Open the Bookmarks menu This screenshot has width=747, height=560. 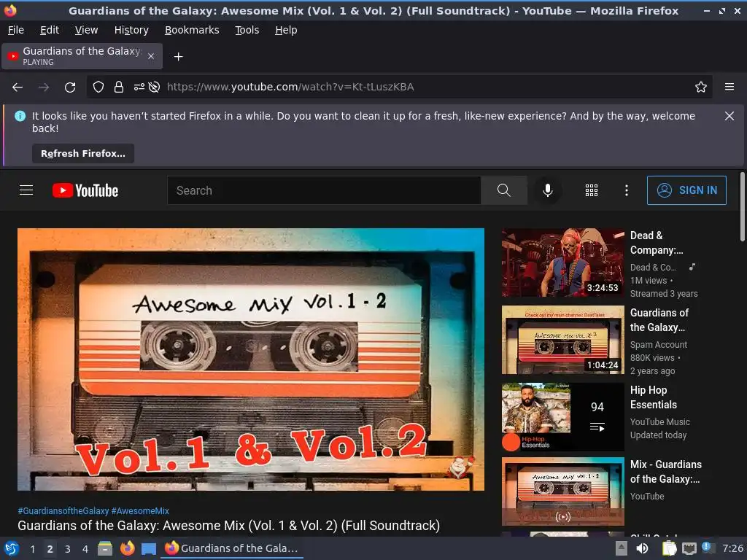pos(192,30)
